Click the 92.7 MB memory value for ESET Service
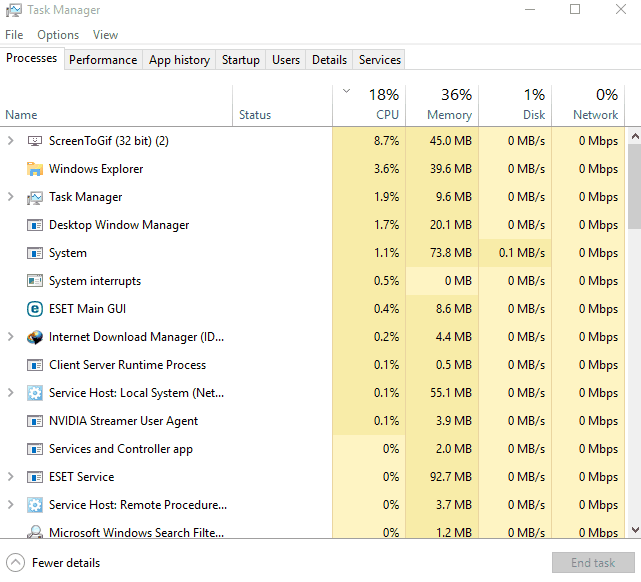 click(450, 477)
